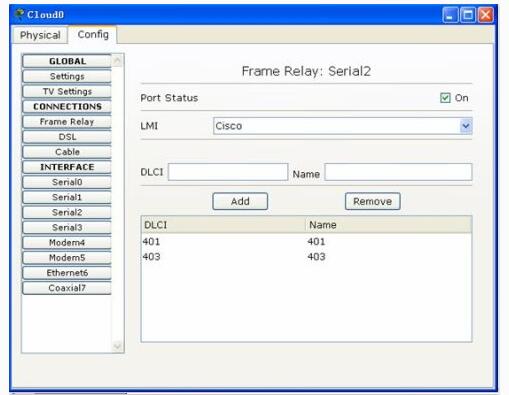Open the DSL connections page

[x=67, y=137]
